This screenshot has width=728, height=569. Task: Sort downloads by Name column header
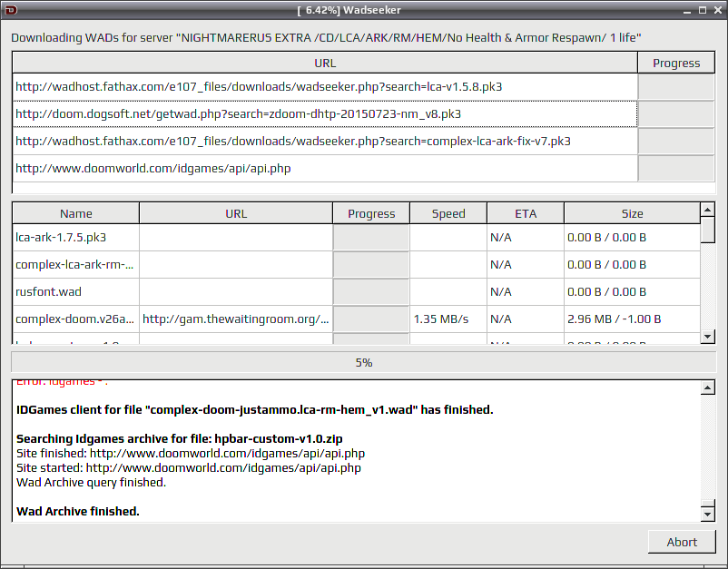click(75, 213)
